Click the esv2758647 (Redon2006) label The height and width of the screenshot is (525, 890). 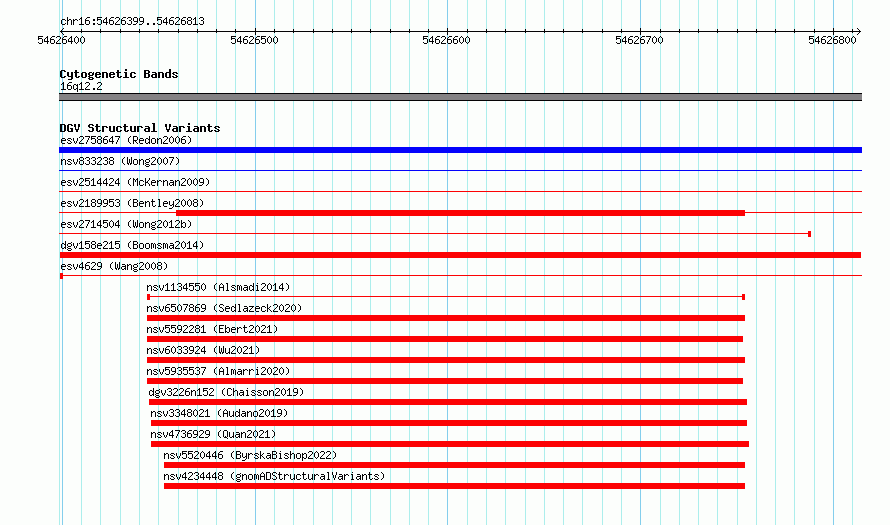tap(126, 140)
